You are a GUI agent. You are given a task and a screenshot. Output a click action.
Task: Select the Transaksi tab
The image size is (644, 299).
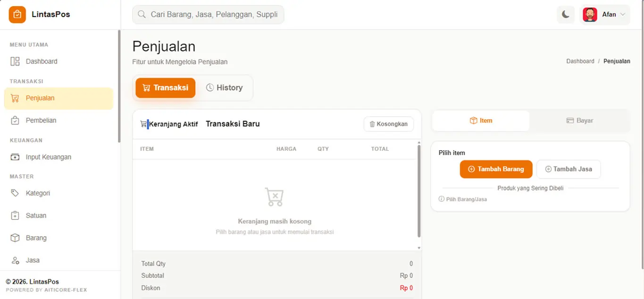[165, 88]
